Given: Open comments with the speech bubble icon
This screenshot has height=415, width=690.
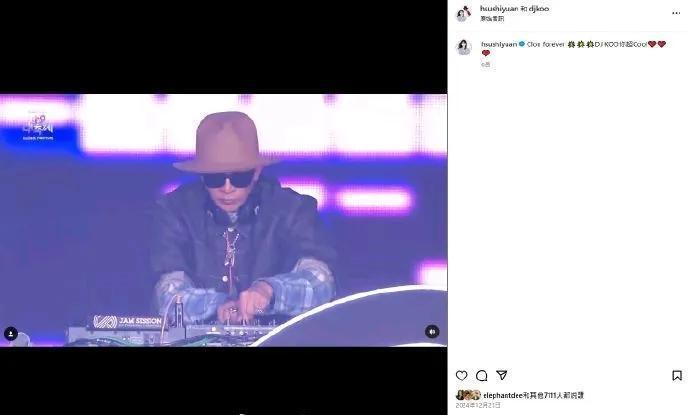Looking at the screenshot, I should tap(481, 375).
